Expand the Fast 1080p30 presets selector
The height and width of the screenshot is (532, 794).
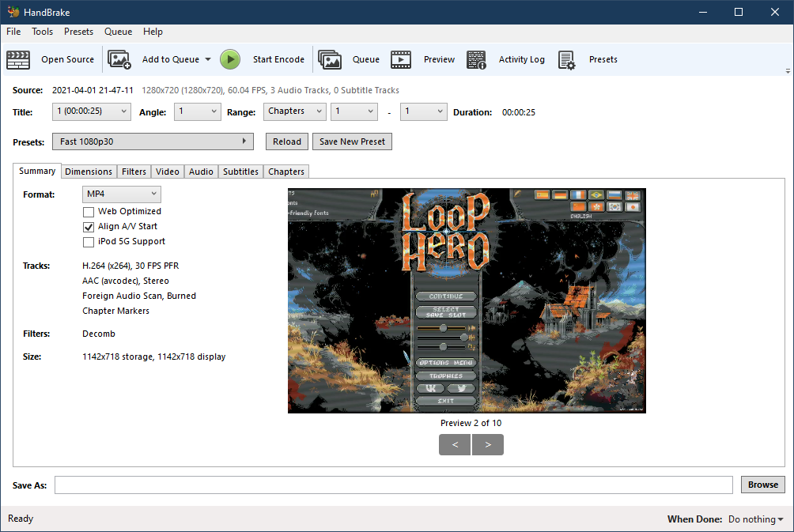(x=153, y=141)
